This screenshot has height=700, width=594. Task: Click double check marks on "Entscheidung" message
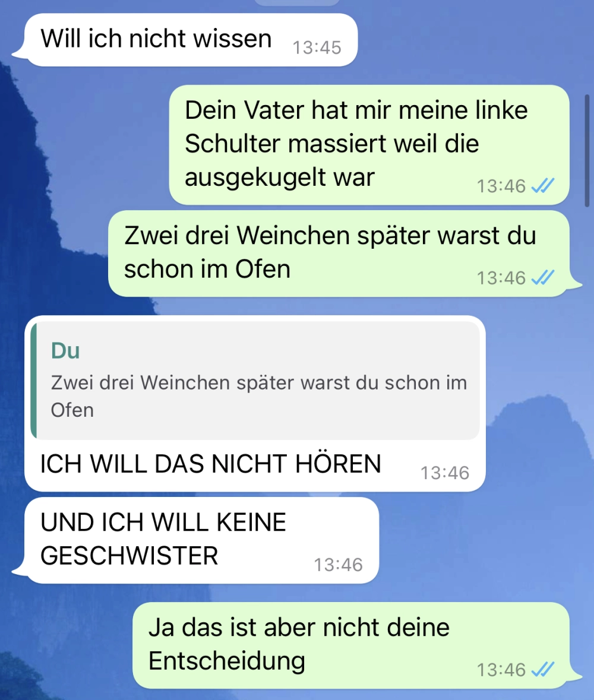pyautogui.click(x=543, y=670)
